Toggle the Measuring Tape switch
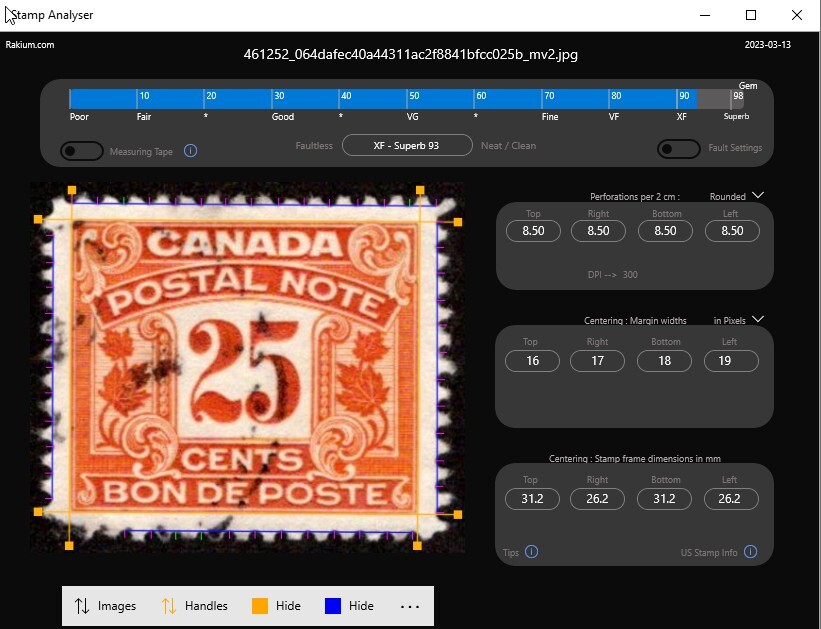Screen dimensions: 821x629 click(82, 151)
